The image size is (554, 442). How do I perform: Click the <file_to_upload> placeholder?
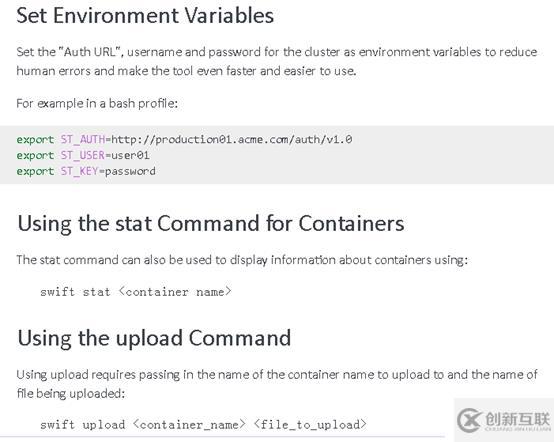310,424
